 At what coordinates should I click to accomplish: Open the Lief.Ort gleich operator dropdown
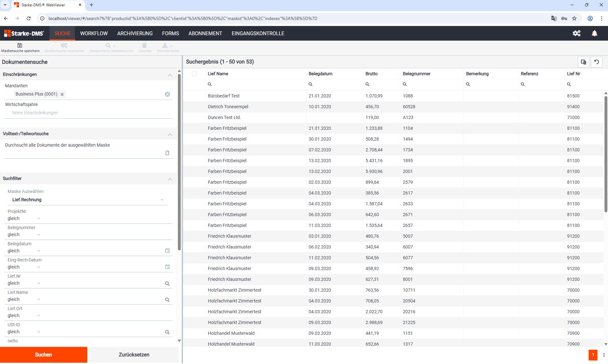pos(24,316)
